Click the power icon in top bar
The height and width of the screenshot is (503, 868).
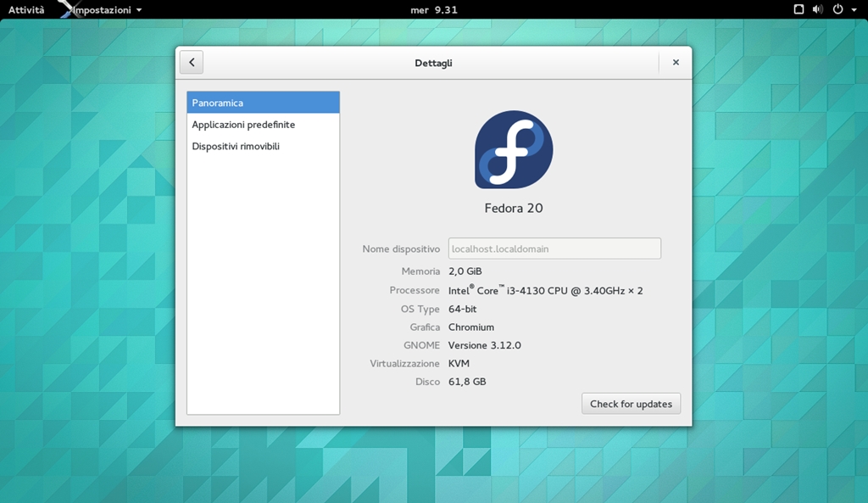(x=838, y=9)
